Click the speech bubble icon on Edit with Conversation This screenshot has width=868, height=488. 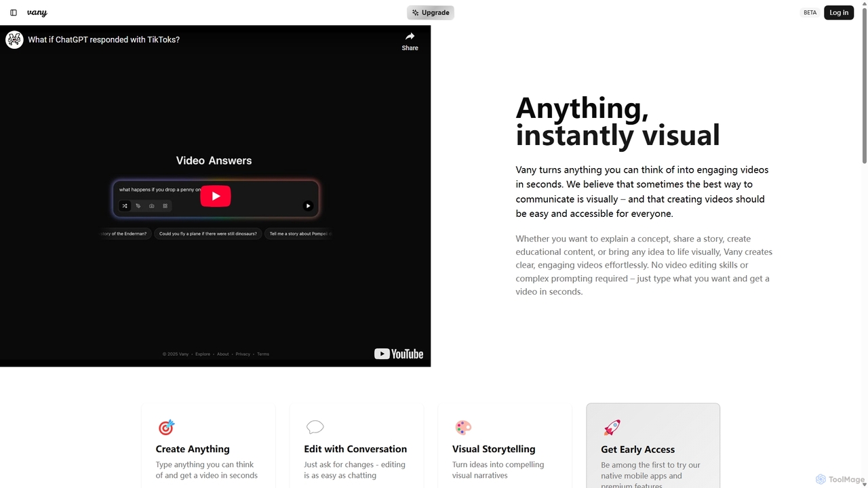315,427
